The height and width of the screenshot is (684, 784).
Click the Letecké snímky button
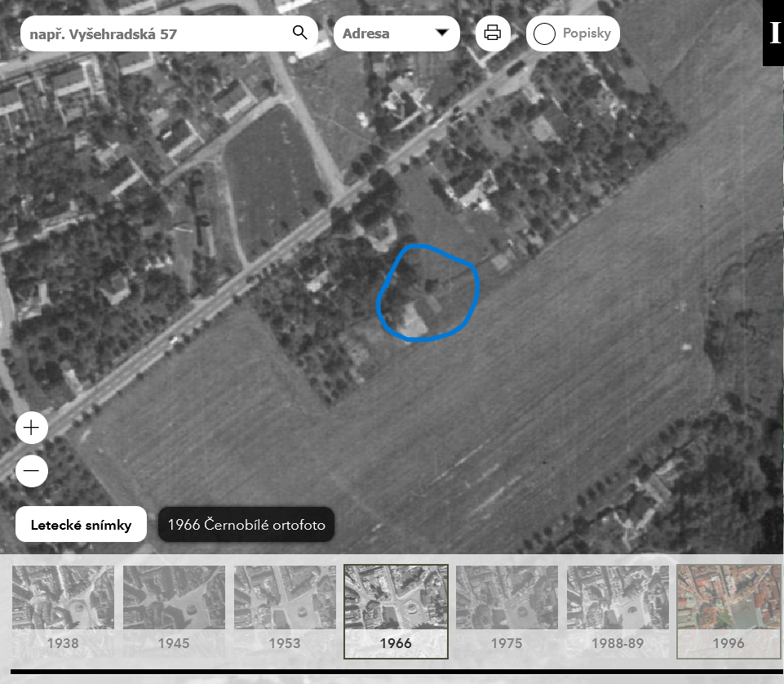click(81, 525)
